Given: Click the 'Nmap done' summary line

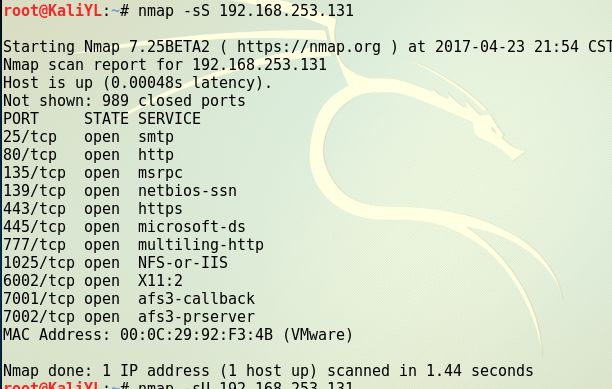Looking at the screenshot, I should pyautogui.click(x=268, y=371).
